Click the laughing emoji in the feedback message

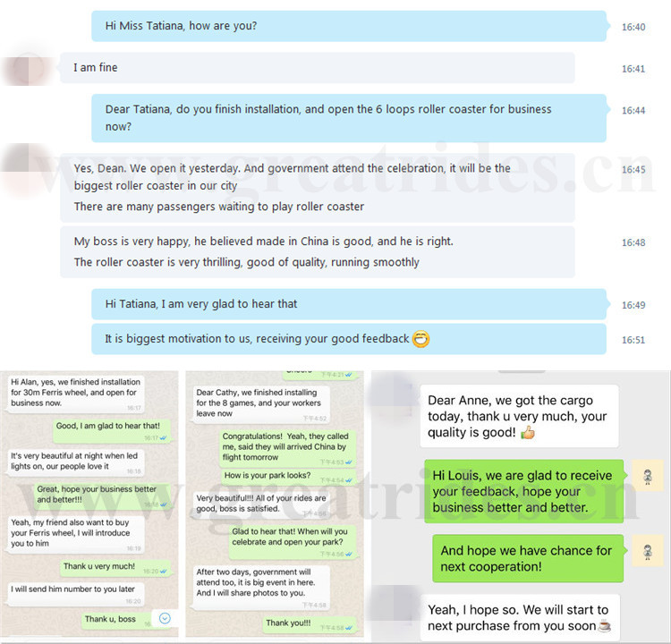420,339
